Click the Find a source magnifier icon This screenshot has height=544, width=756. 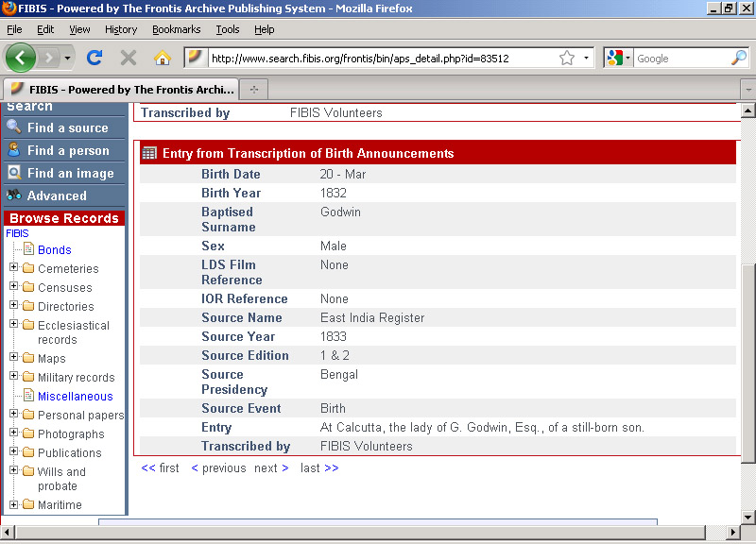13,127
